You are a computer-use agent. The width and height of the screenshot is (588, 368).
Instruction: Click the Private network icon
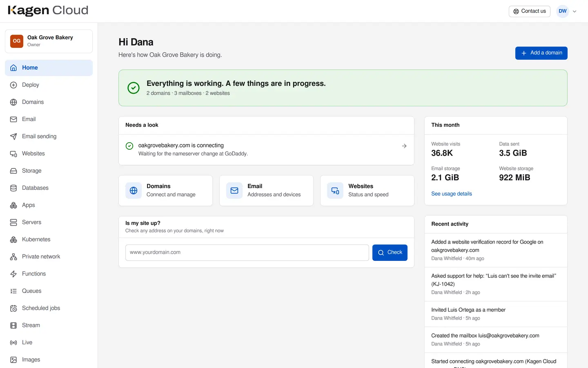[x=13, y=257]
